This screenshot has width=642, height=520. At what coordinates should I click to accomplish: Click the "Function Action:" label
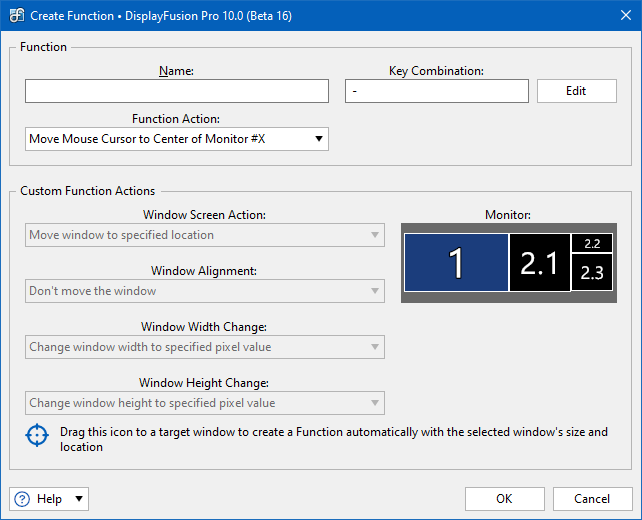click(x=176, y=119)
